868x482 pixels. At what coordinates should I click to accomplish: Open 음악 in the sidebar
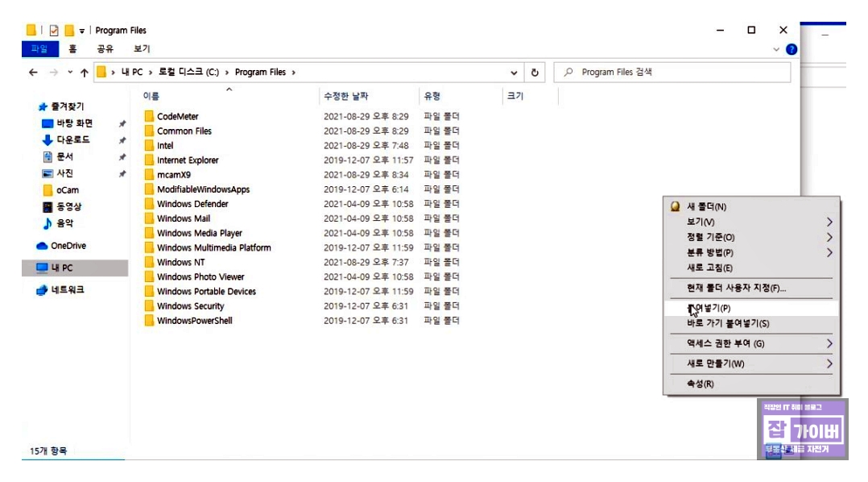[x=64, y=223]
